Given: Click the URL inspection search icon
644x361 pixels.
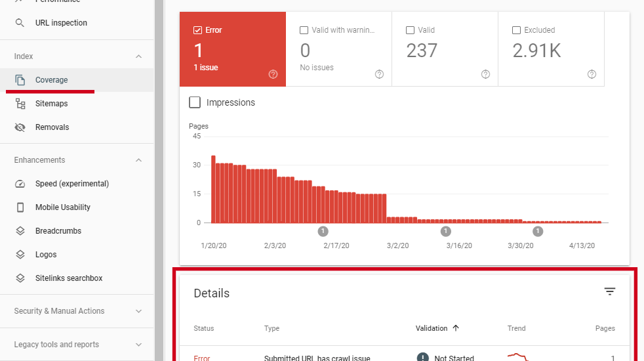Looking at the screenshot, I should (x=20, y=23).
